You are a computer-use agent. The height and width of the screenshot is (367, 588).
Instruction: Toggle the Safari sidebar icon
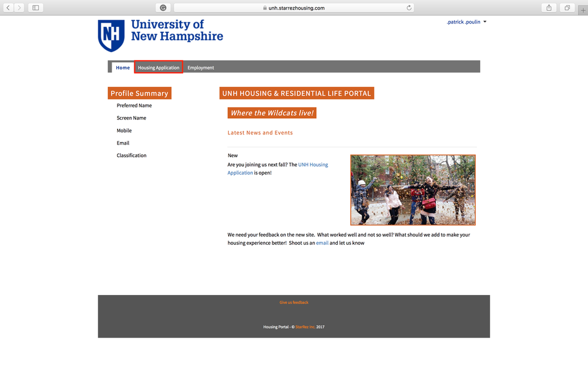tap(34, 7)
